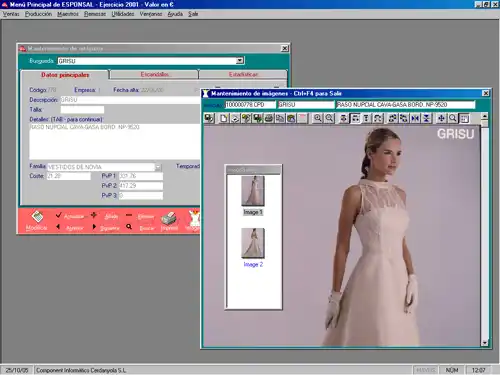Close the Mantenimiento de imágenes window
The height and width of the screenshot is (375, 500).
point(486,93)
